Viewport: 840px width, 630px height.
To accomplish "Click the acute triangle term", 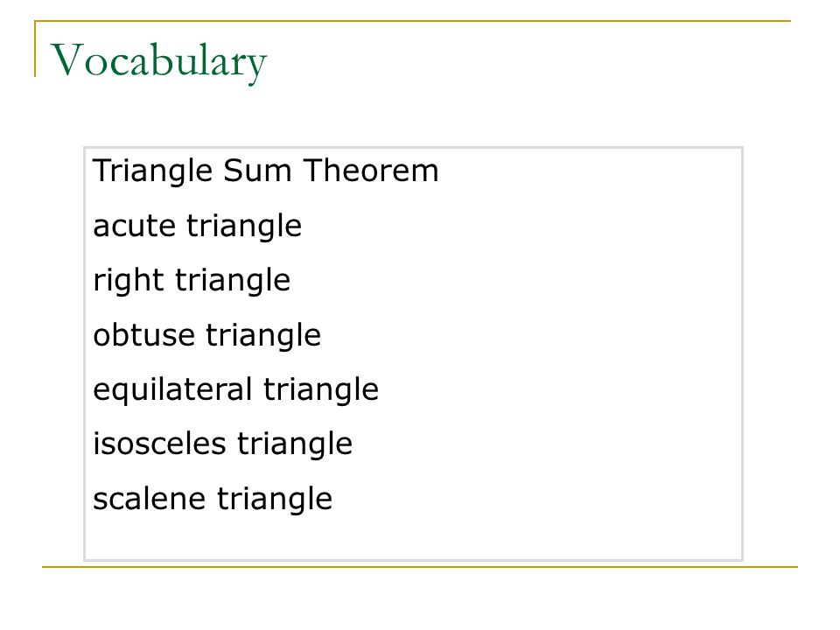I will pyautogui.click(x=197, y=226).
